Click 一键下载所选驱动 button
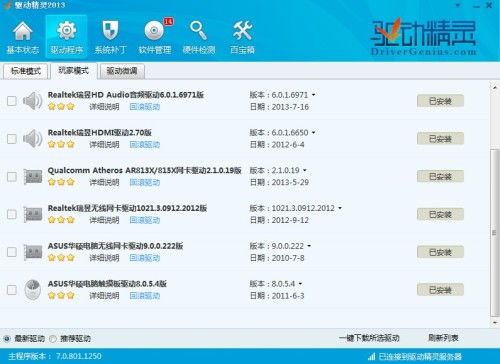The image size is (500, 364). [369, 338]
